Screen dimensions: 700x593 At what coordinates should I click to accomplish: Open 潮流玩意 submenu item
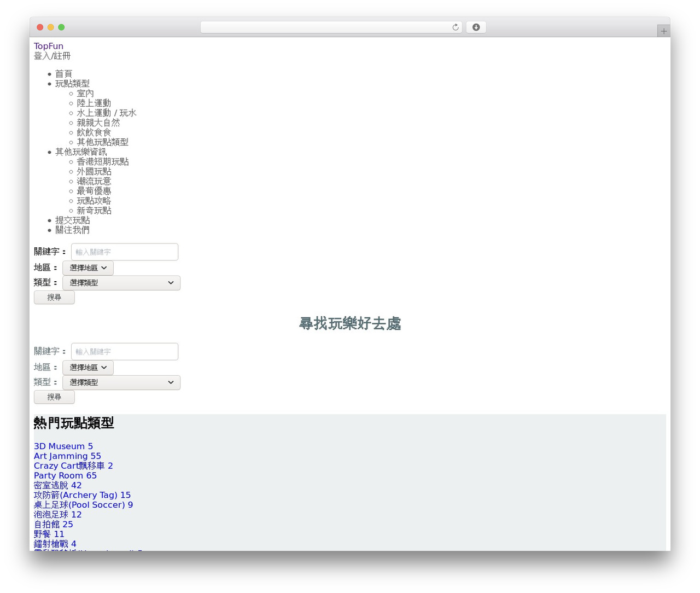coord(94,182)
